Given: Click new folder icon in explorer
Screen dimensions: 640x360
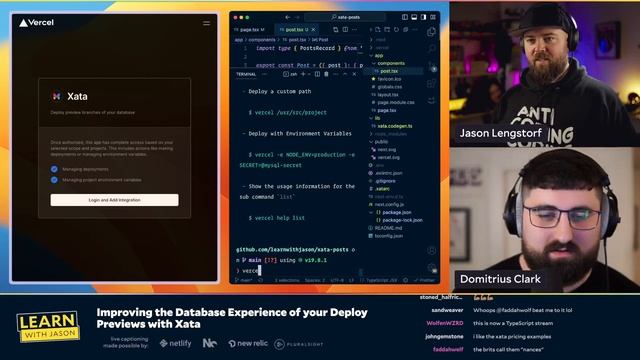Looking at the screenshot, I should coord(387,30).
